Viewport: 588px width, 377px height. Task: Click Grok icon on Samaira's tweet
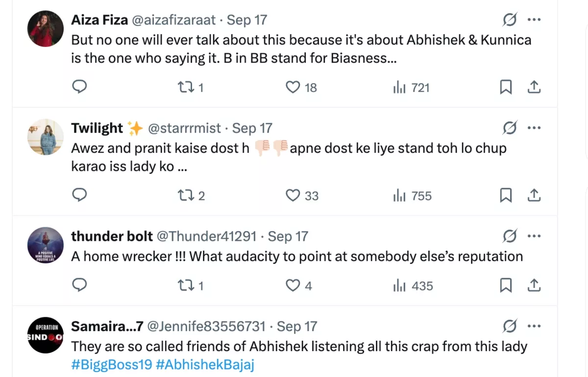point(510,327)
